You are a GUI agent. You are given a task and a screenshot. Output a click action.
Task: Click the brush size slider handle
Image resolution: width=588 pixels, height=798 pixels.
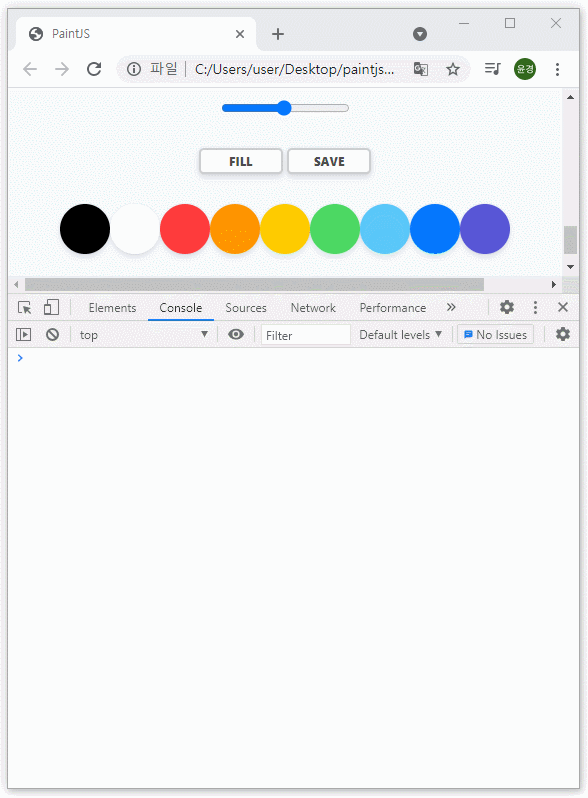pyautogui.click(x=284, y=108)
